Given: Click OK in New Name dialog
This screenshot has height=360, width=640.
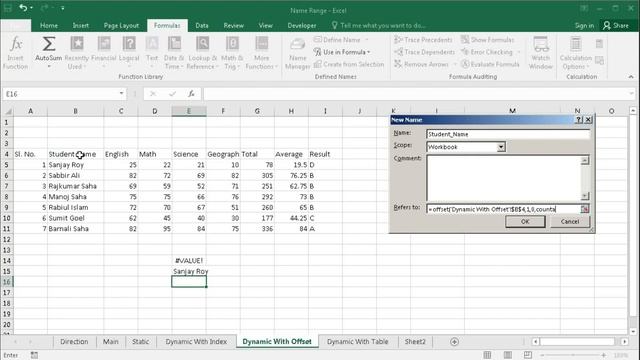Looking at the screenshot, I should tap(525, 221).
